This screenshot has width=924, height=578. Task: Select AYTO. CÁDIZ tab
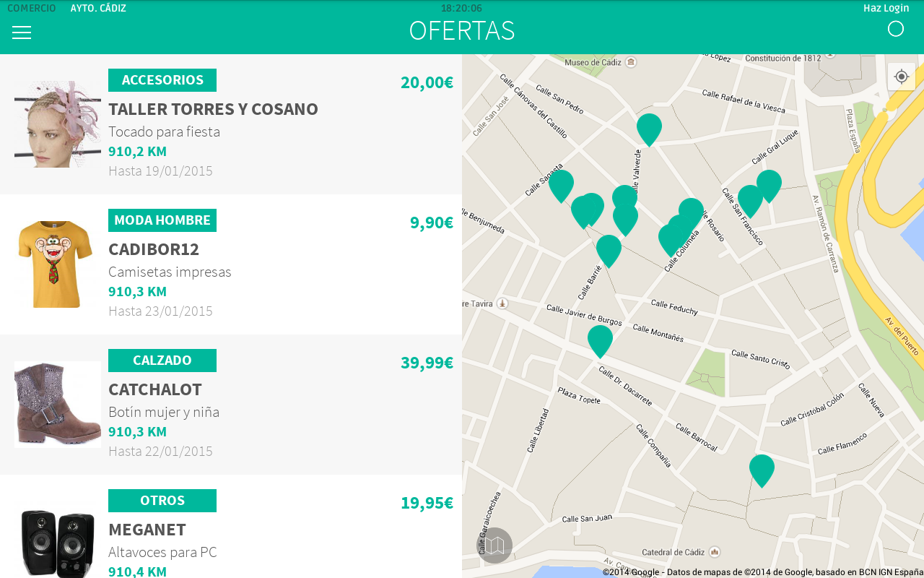[x=98, y=8]
